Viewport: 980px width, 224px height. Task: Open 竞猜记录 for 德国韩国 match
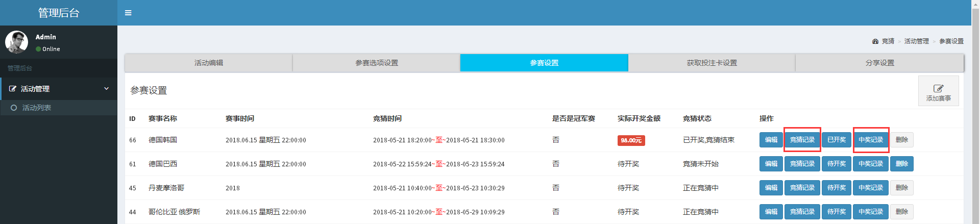point(802,140)
